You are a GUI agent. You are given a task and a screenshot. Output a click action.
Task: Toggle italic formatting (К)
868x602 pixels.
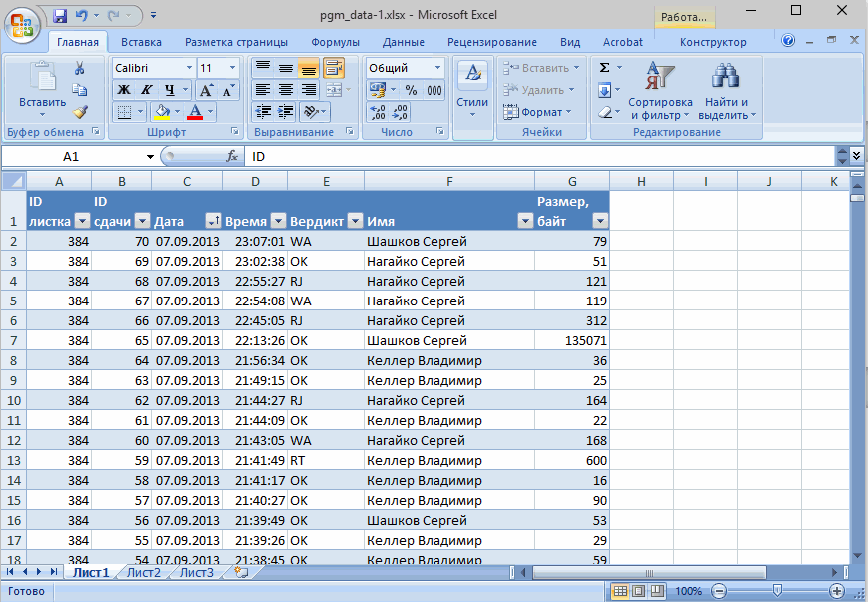pyautogui.click(x=145, y=90)
